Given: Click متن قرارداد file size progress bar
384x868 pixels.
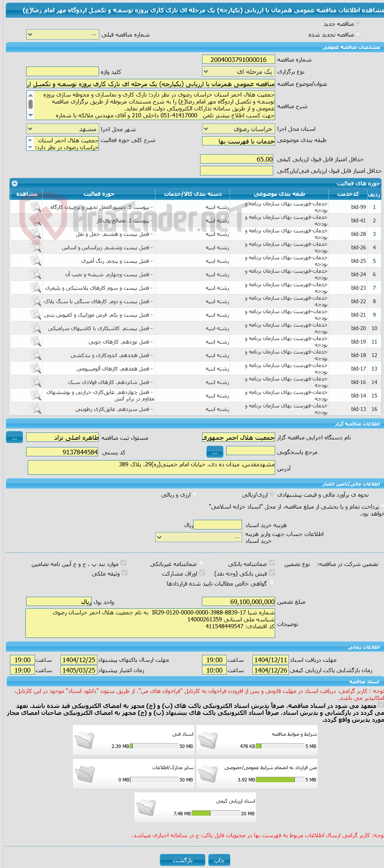Looking at the screenshot, I should pos(280,780).
